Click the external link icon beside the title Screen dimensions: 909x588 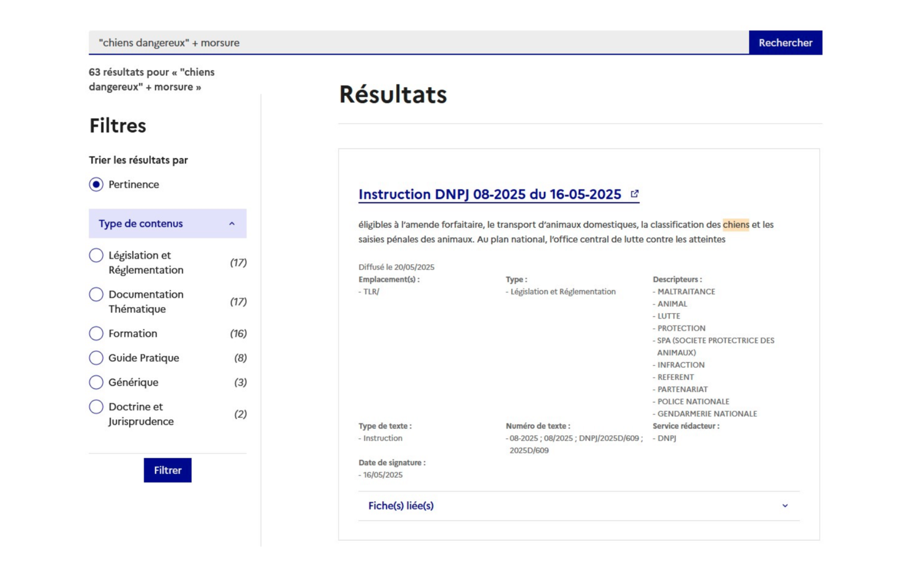pos(634,194)
